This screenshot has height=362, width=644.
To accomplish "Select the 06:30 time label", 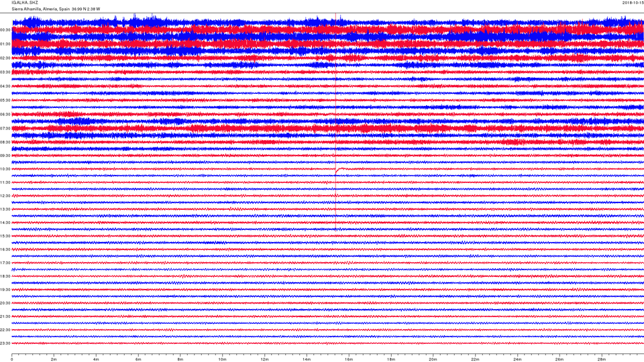I will coord(5,115).
